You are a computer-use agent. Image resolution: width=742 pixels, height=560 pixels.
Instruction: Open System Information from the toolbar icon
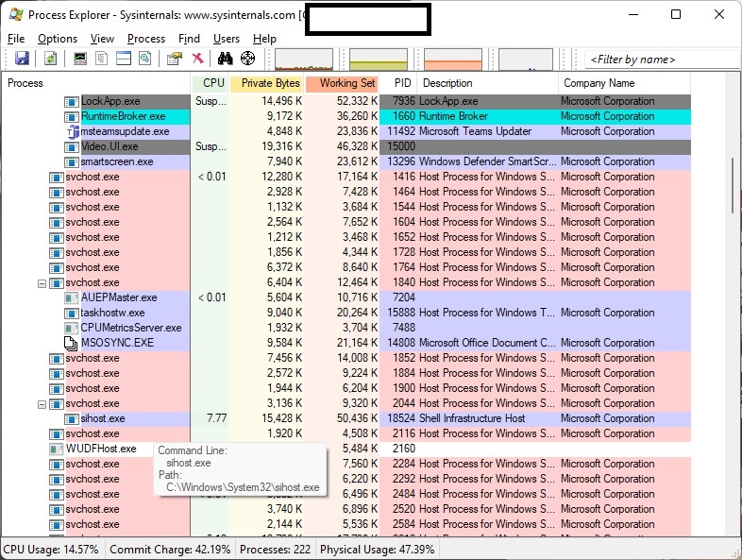pos(80,59)
